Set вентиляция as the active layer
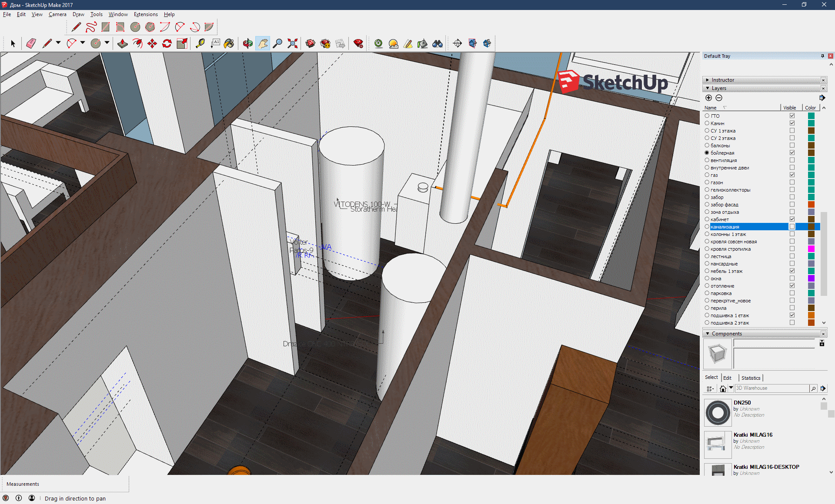 (x=707, y=160)
